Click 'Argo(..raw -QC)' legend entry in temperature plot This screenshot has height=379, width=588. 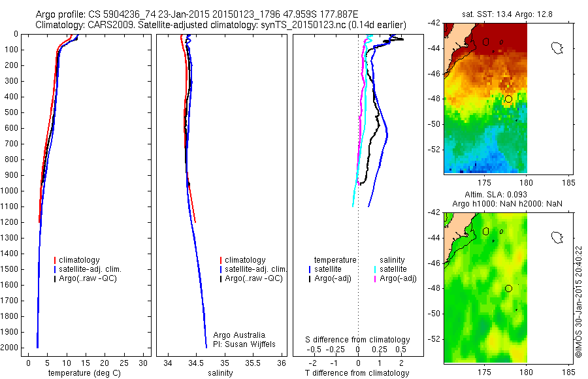tap(88, 279)
